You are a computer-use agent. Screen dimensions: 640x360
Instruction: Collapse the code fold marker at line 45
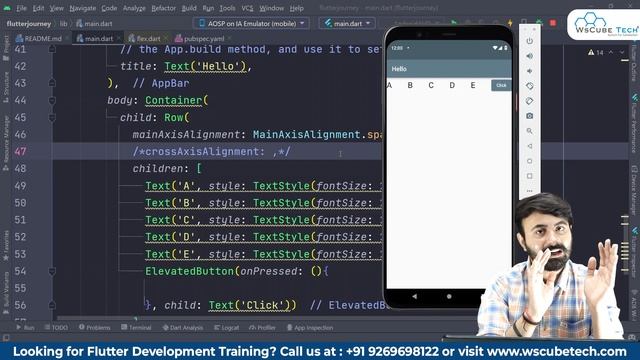(52, 117)
